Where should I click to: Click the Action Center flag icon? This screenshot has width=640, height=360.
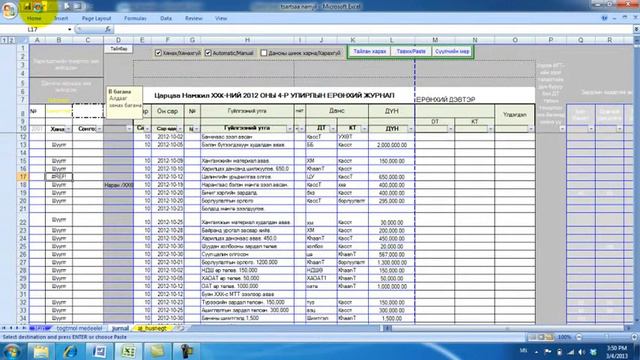[x=548, y=351]
